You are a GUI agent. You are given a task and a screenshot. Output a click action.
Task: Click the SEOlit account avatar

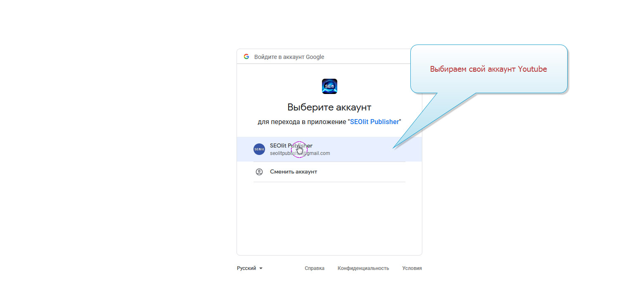tap(259, 149)
